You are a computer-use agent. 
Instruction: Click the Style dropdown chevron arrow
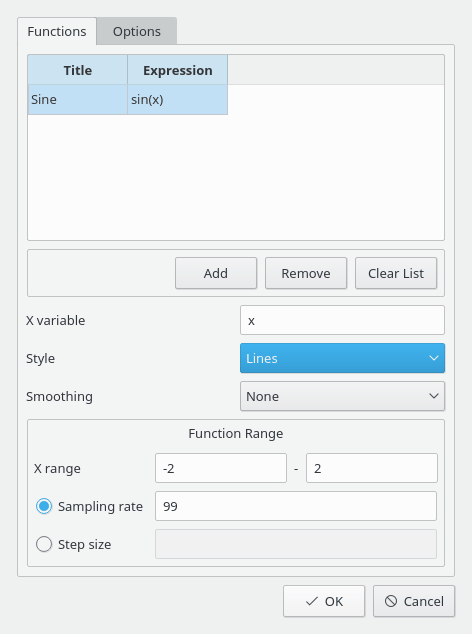click(x=434, y=358)
